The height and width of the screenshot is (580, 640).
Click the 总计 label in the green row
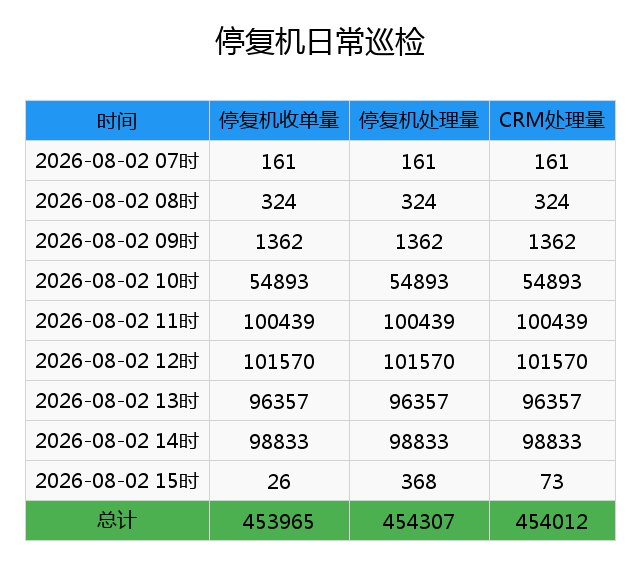pos(117,521)
